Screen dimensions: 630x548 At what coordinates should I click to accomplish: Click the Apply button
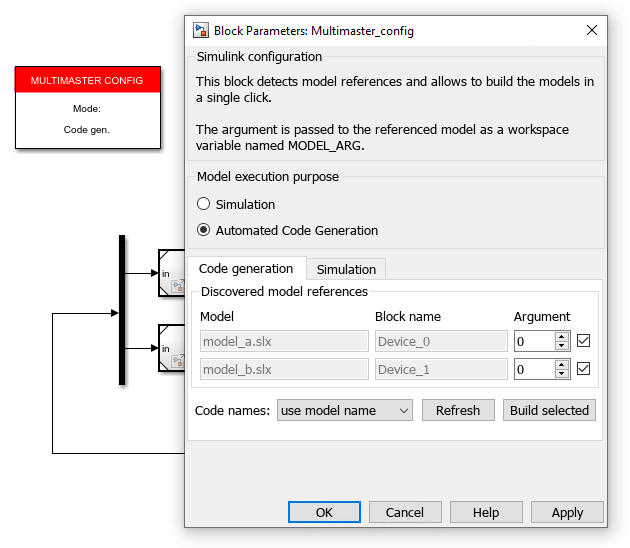567,512
